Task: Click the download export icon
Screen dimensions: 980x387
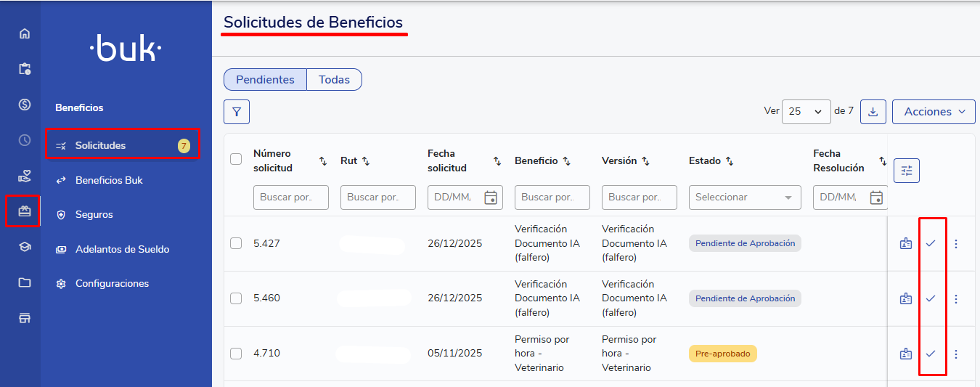Action: [x=873, y=112]
